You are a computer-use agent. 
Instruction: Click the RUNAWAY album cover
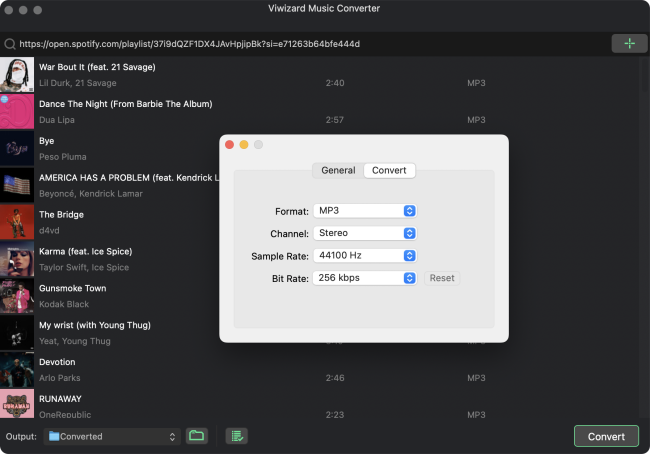(x=17, y=403)
